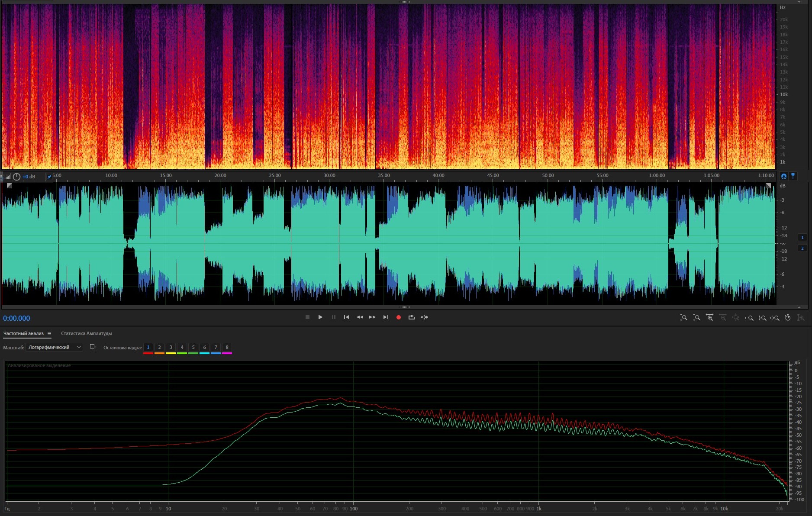This screenshot has height=516, width=812.
Task: Open Частотный анализ panel menu
Action: 49,334
